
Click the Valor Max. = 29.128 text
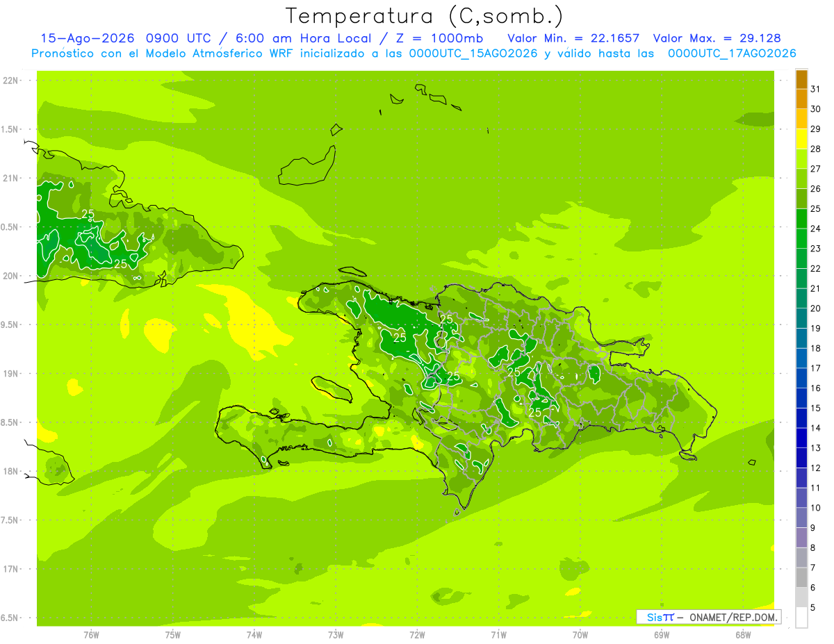tap(717, 38)
